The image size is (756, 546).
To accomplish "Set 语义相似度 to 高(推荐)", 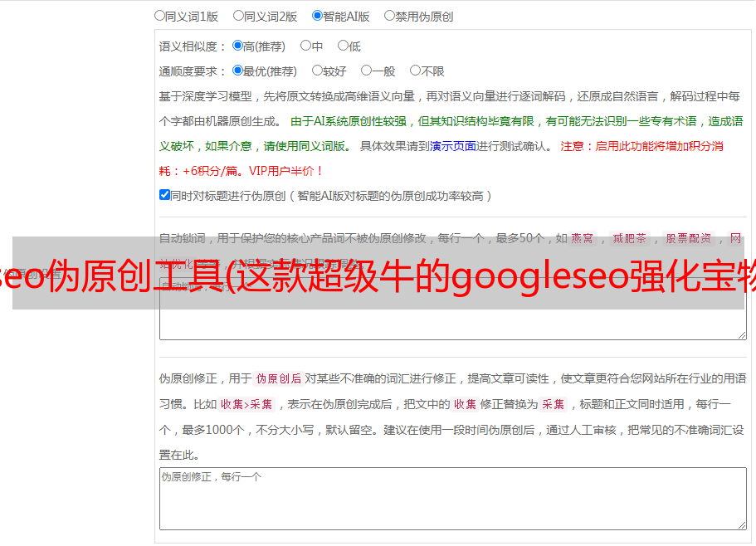I will [237, 46].
